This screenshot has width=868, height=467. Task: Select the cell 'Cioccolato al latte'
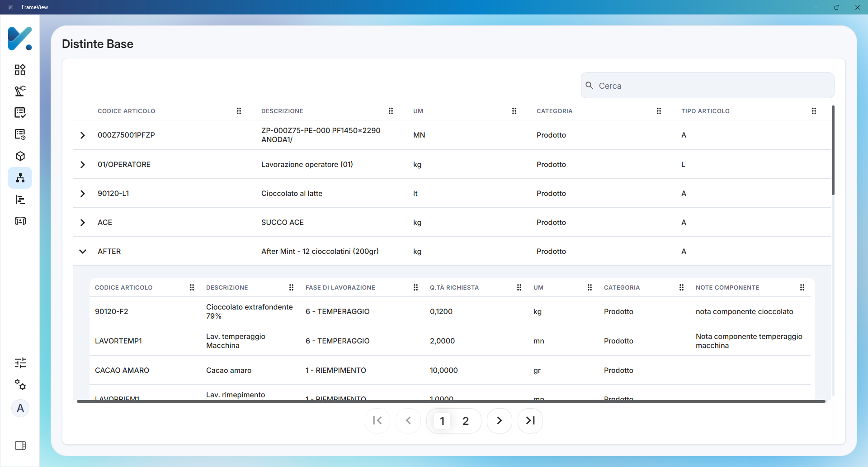pyautogui.click(x=292, y=193)
